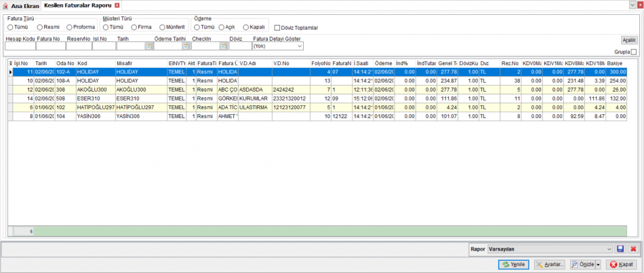Screen dimensions: 644x273
Task: Click the home icon on Ana Ekran tab
Action: [5, 5]
